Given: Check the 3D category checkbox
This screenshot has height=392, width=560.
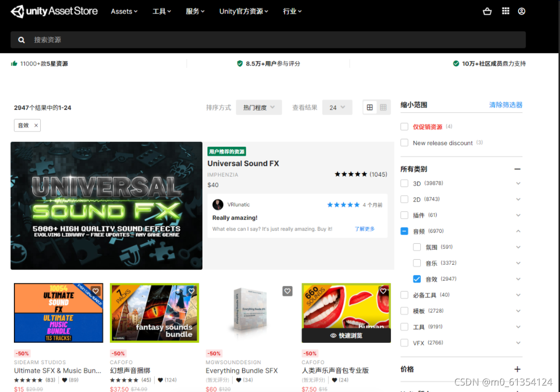Looking at the screenshot, I should pos(404,183).
